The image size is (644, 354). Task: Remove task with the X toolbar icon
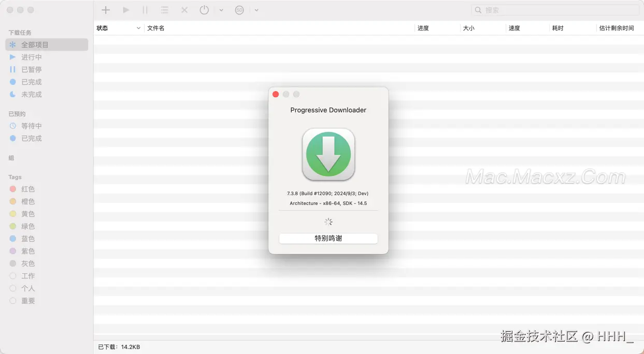tap(184, 10)
